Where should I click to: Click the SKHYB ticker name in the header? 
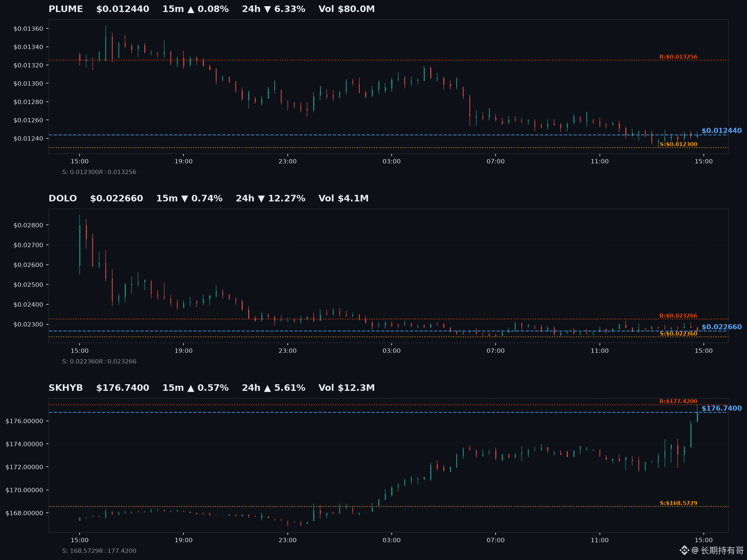[x=66, y=388]
